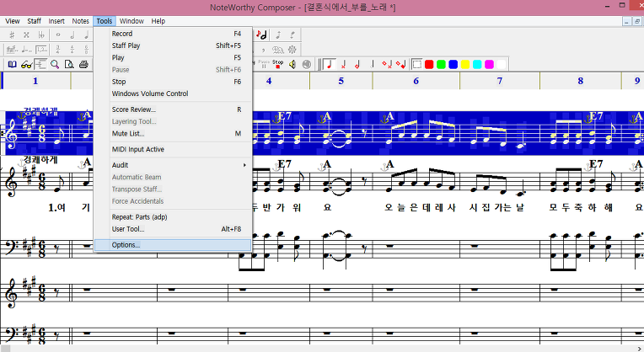Insert a 4/4 time signature

72,50
